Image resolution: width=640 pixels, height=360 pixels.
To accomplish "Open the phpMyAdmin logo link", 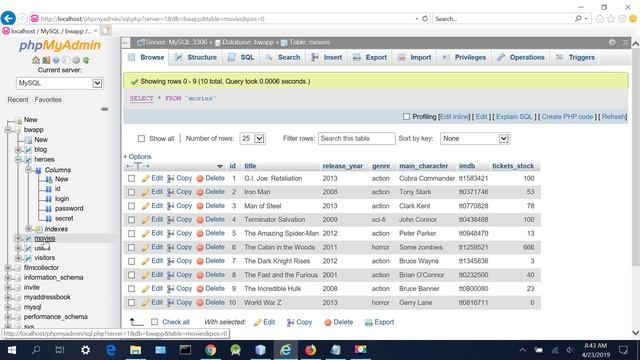I will (x=60, y=45).
